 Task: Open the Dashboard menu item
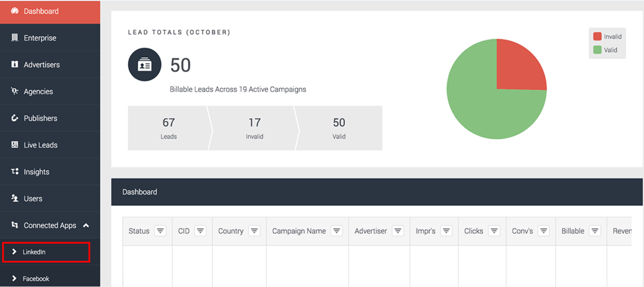point(50,11)
